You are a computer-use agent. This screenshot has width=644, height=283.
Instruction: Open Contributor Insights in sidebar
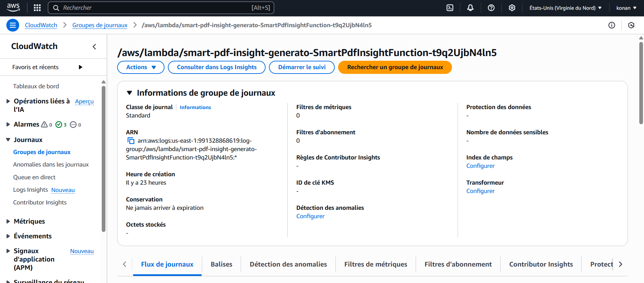coord(40,202)
